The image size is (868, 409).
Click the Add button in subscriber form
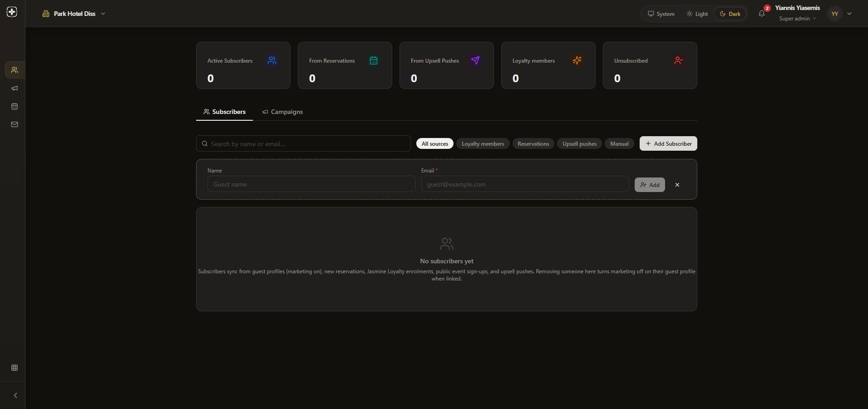[650, 185]
